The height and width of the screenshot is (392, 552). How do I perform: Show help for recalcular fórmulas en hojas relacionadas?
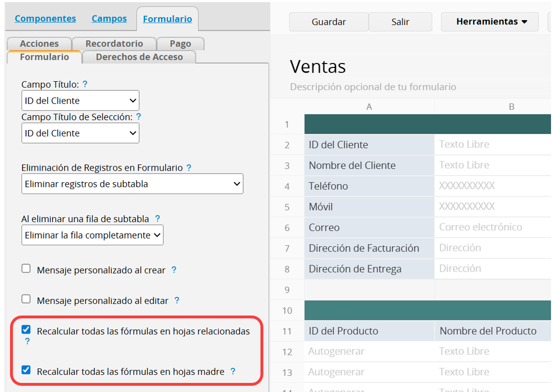point(27,341)
